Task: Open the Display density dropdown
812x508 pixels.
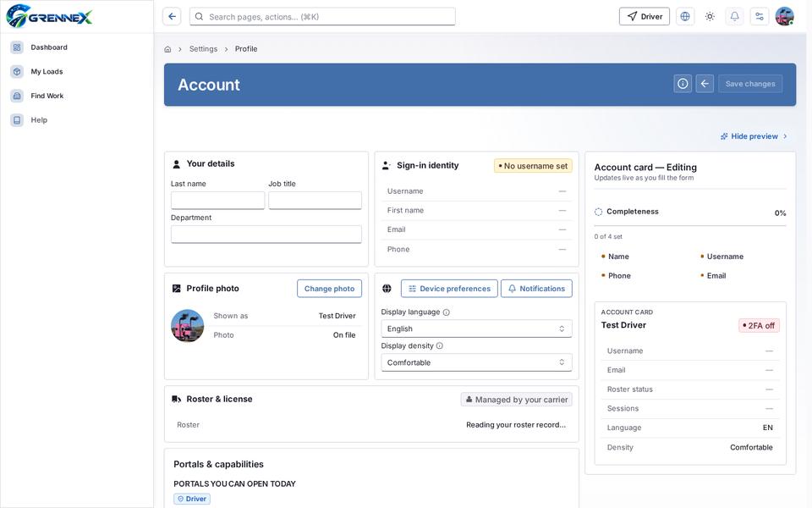Action: (476, 362)
